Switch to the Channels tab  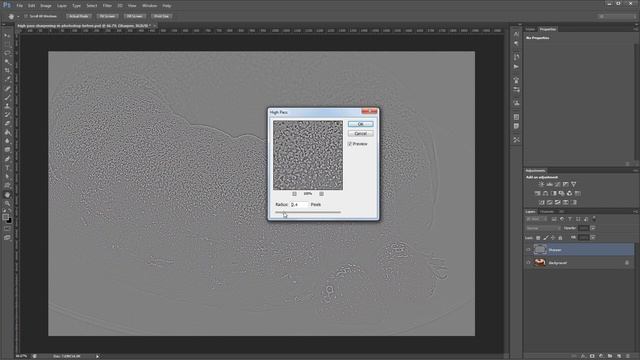[x=547, y=211]
